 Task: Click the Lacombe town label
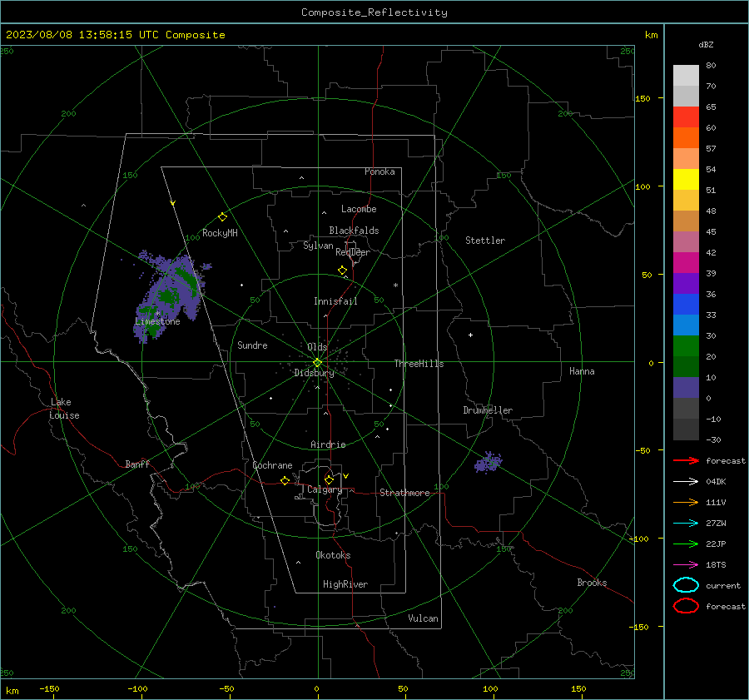359,209
